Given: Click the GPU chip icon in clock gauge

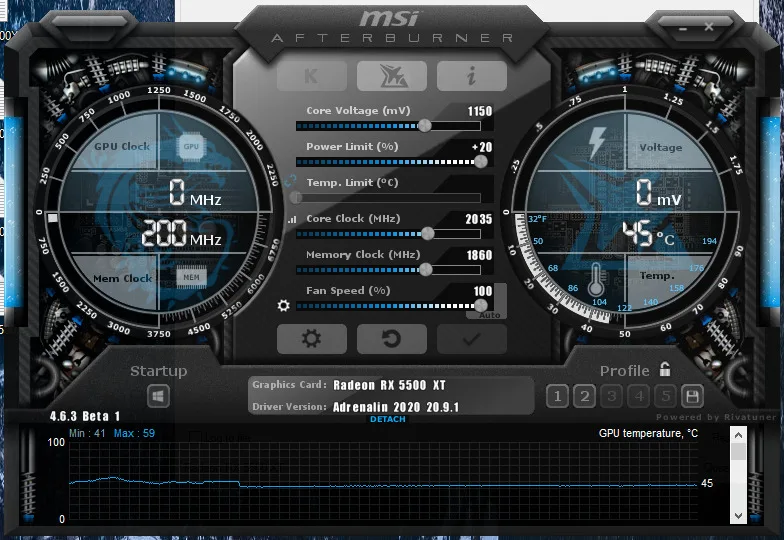Looking at the screenshot, I should coord(191,146).
